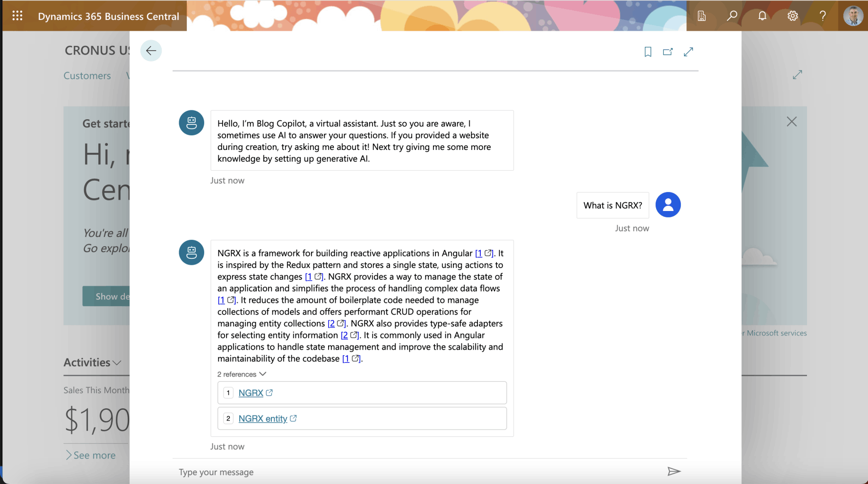Go back using the arrow button

click(x=151, y=51)
